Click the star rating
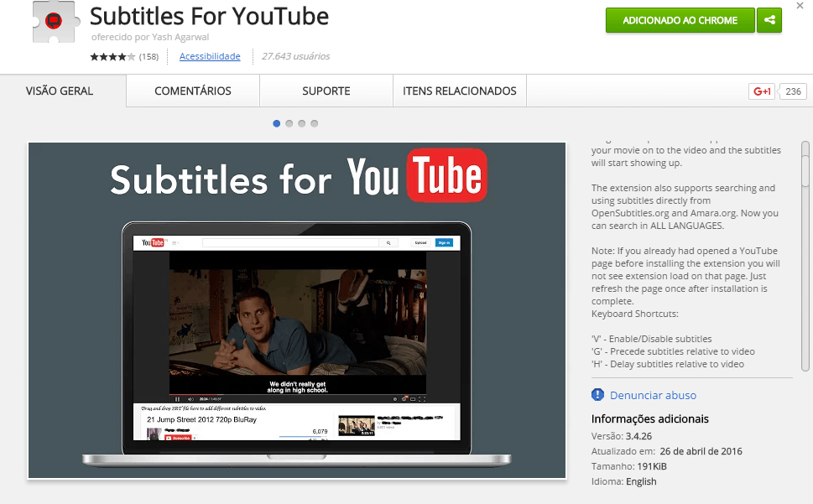Screen dimensions: 813x504 [112, 56]
